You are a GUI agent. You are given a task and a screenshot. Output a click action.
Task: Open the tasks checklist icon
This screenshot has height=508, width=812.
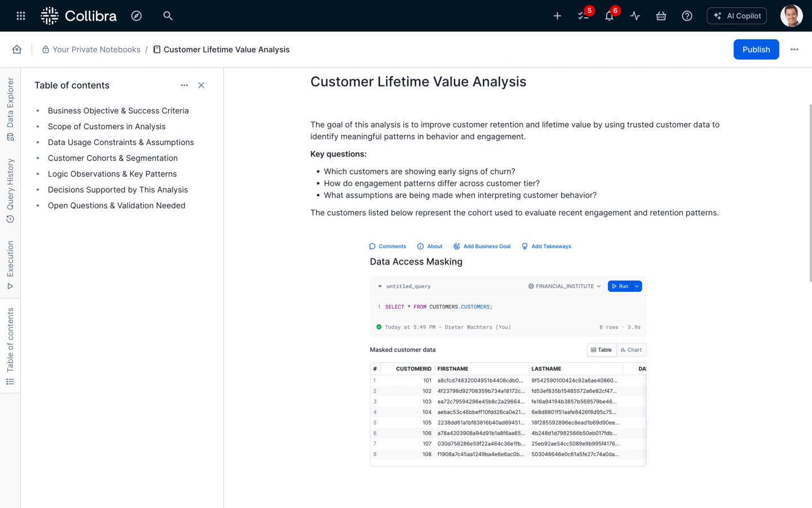click(584, 16)
